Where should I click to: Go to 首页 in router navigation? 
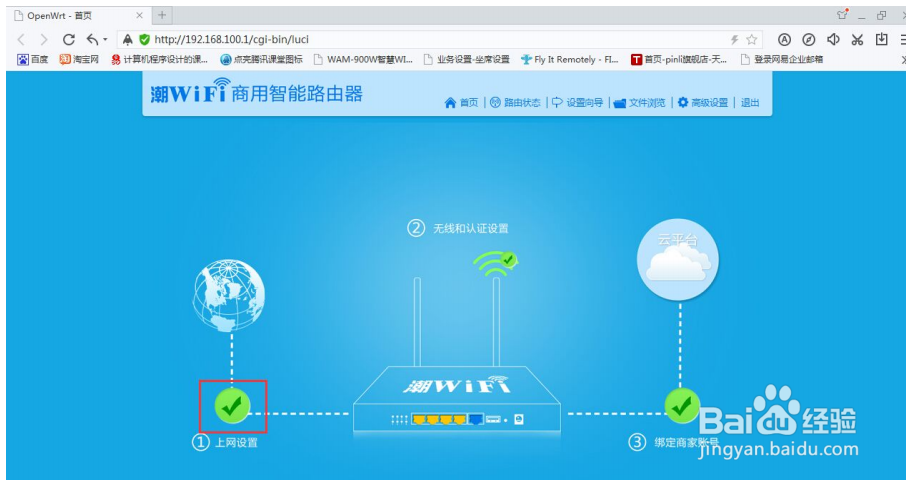click(x=461, y=103)
